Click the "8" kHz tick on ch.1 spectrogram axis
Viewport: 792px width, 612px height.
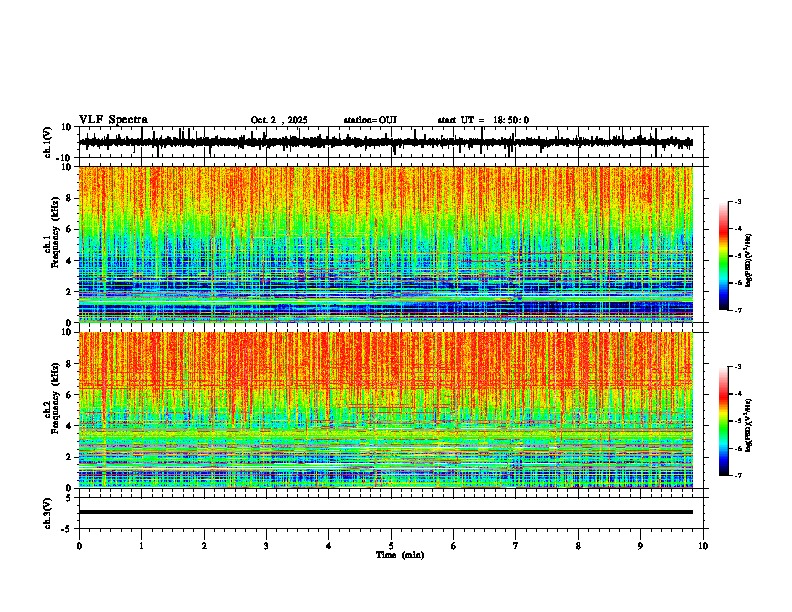(70, 198)
